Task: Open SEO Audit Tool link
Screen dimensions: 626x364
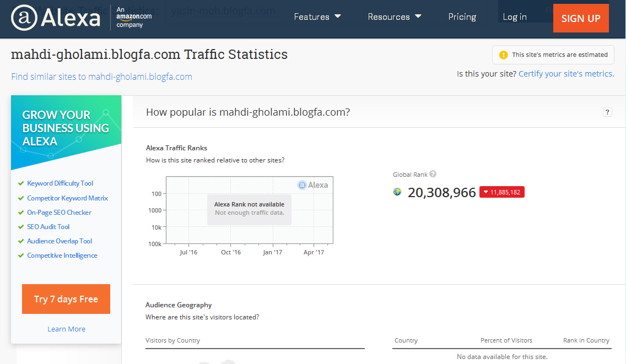Action: coord(48,227)
